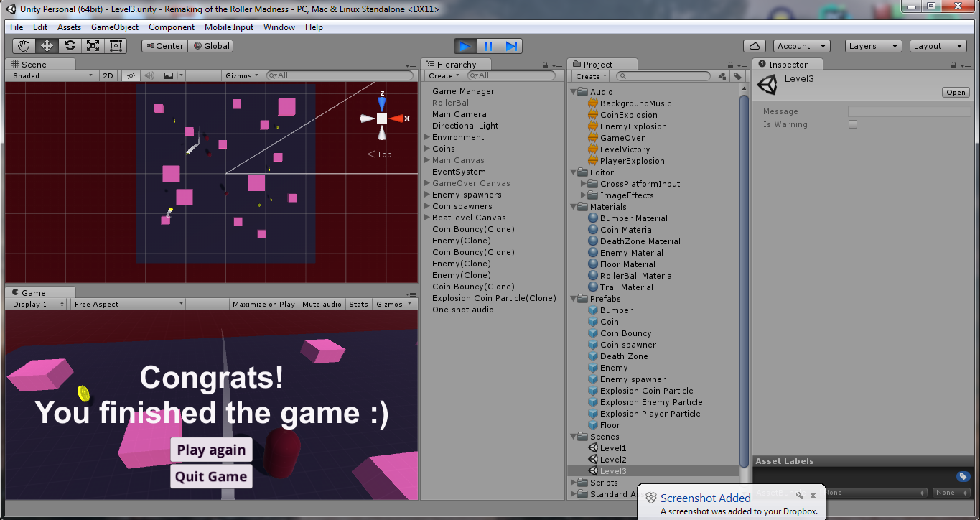Click search by label icon in Project

click(x=737, y=76)
